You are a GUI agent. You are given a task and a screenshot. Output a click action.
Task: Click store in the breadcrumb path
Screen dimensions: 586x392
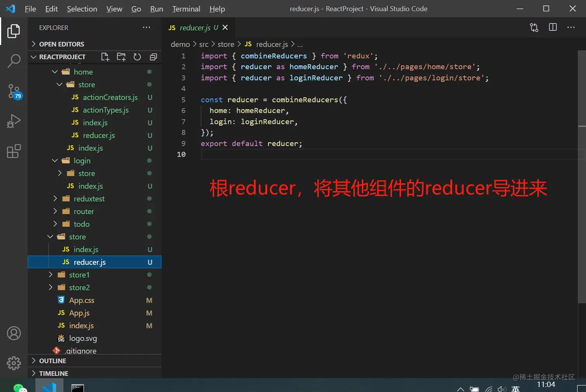tap(226, 45)
